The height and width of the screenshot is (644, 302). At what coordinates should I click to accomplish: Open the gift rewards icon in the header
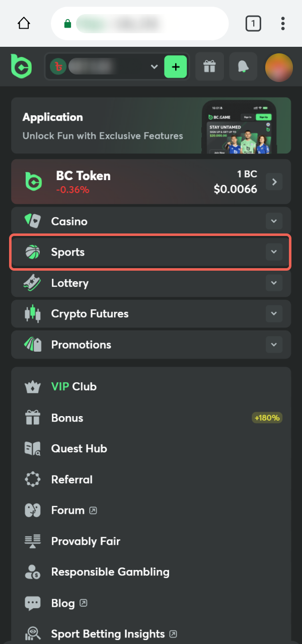(x=209, y=66)
